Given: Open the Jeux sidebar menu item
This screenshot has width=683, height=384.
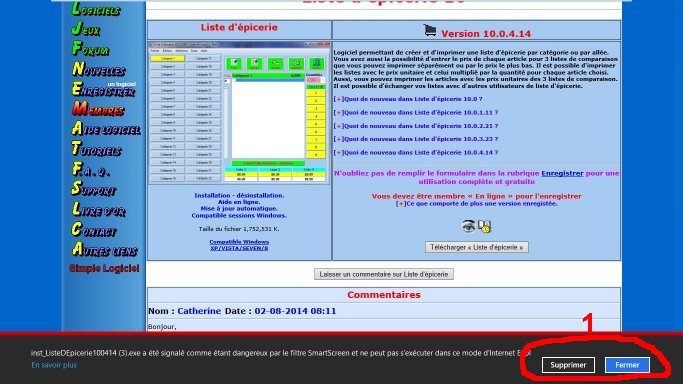Looking at the screenshot, I should (86, 29).
